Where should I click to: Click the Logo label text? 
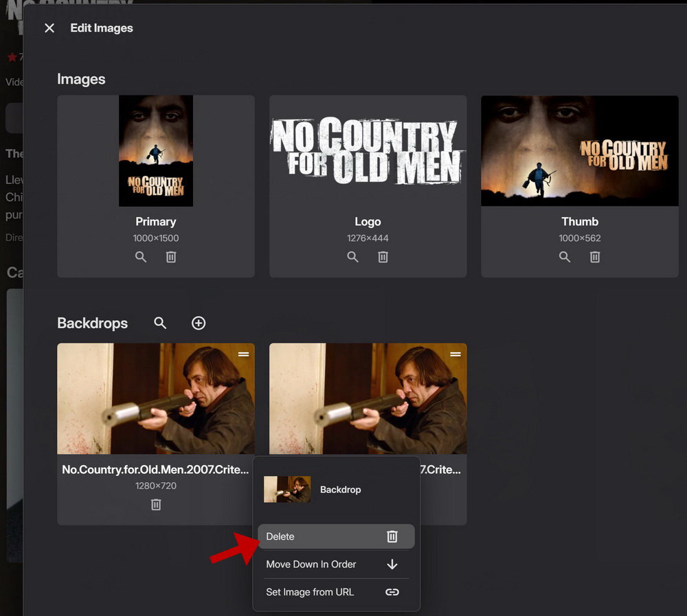click(368, 222)
